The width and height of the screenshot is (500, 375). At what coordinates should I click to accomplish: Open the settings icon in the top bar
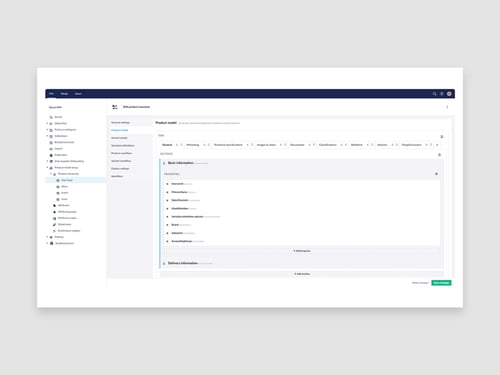click(442, 94)
